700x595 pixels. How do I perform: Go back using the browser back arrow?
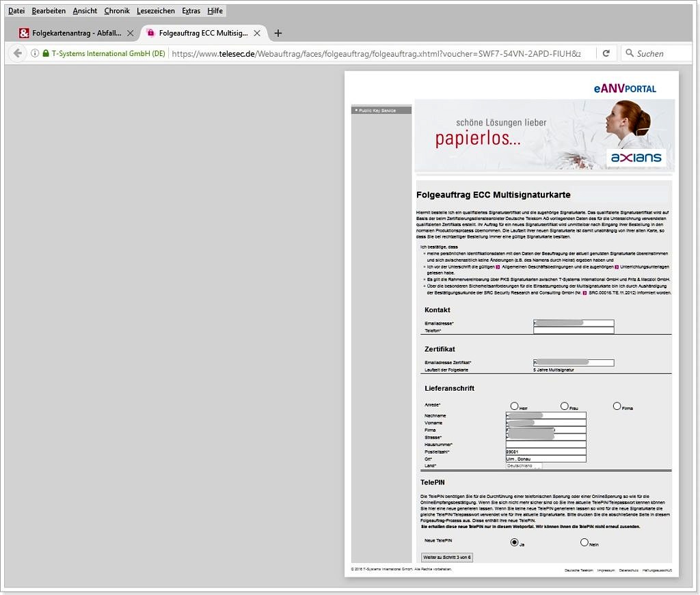[17, 53]
